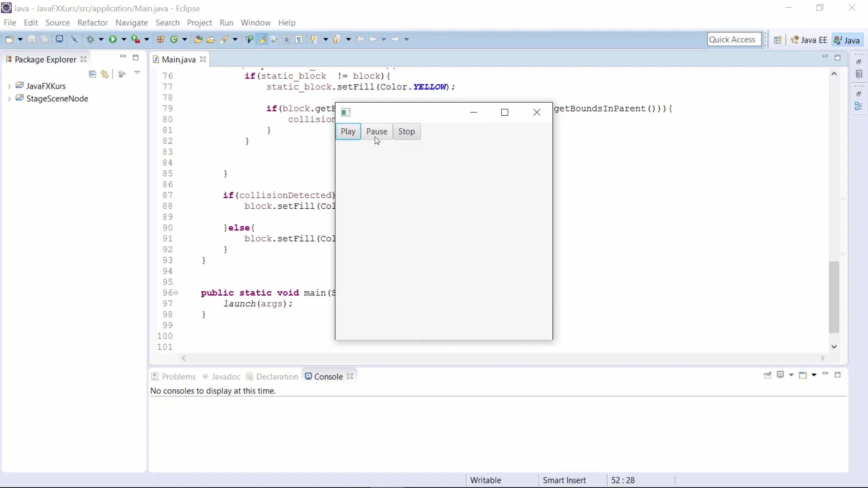The image size is (868, 488).
Task: Open the Open Console dropdown arrow
Action: point(814,375)
